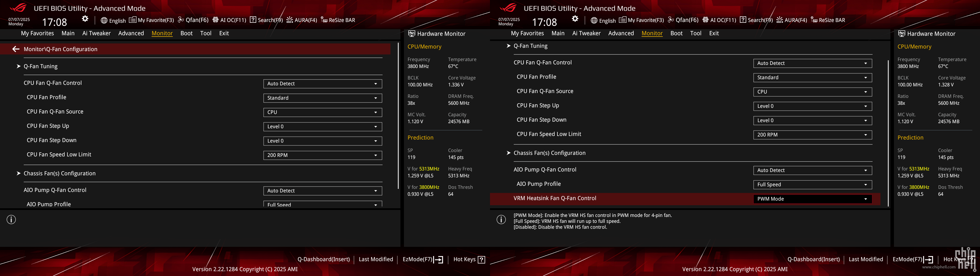
Task: Open CPU Fan Step Up dropdown, right screen
Action: 813,106
